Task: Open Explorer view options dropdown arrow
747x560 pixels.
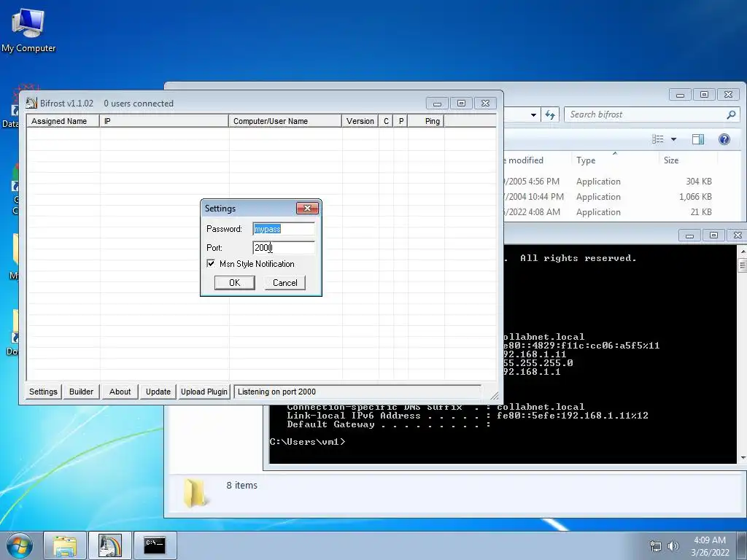Action: pos(673,139)
